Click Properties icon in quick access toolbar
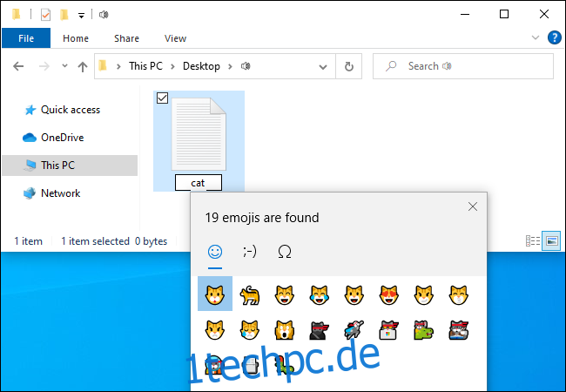The height and width of the screenshot is (392, 566). (x=45, y=15)
